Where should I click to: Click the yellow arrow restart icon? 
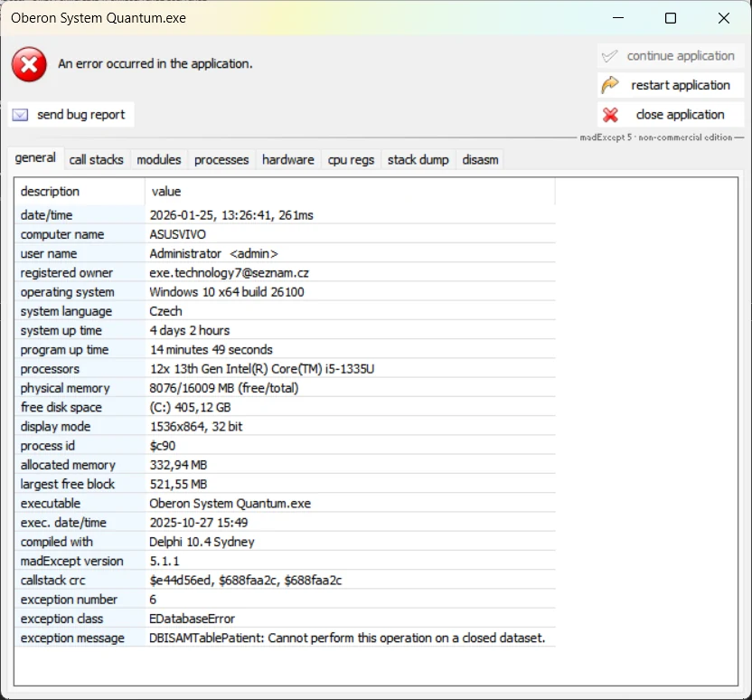[610, 85]
